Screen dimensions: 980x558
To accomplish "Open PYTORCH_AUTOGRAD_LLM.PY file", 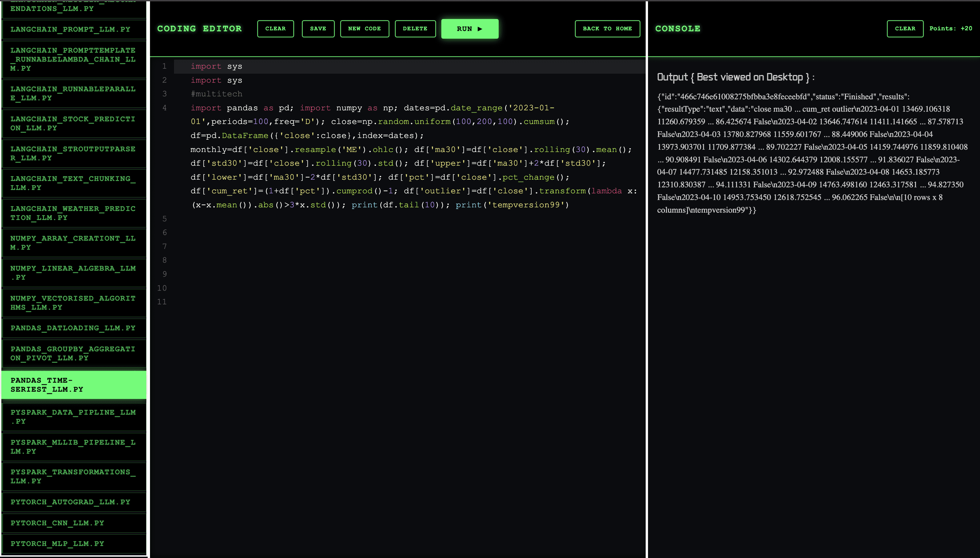I will pyautogui.click(x=74, y=502).
